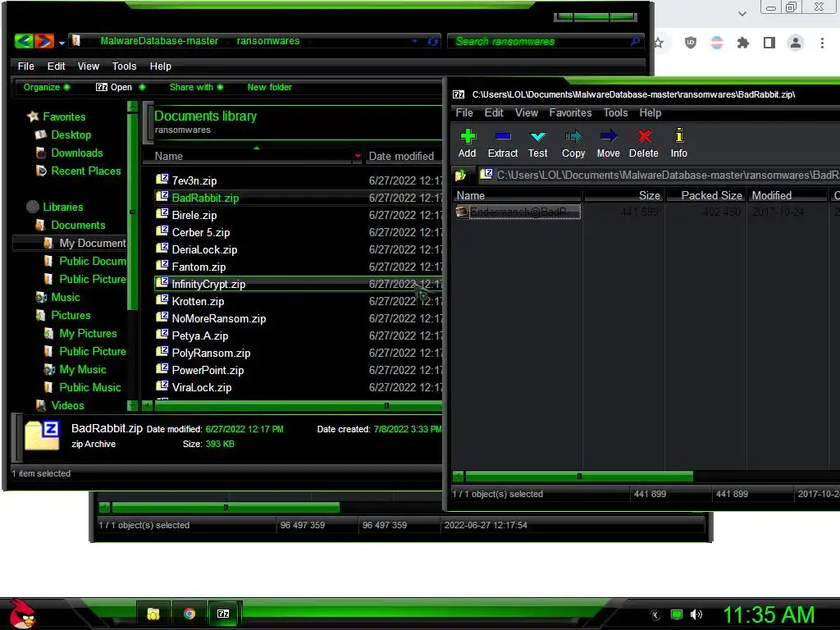Open the Favorites menu in 7-Zip
Image resolution: width=840 pixels, height=630 pixels.
click(571, 112)
